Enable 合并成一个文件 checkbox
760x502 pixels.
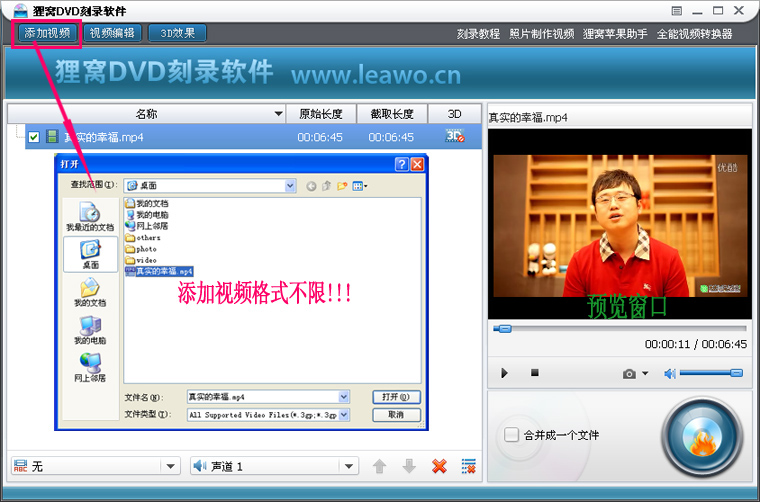click(511, 434)
